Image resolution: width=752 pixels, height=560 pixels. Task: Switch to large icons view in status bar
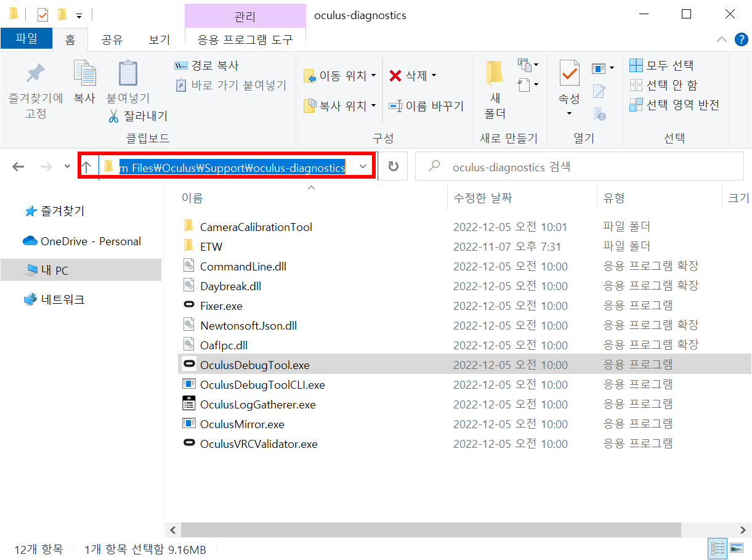point(735,548)
